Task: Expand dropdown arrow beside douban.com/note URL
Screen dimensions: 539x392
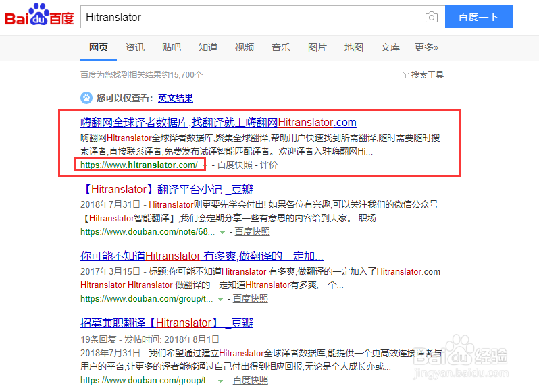Action: pyautogui.click(x=222, y=233)
